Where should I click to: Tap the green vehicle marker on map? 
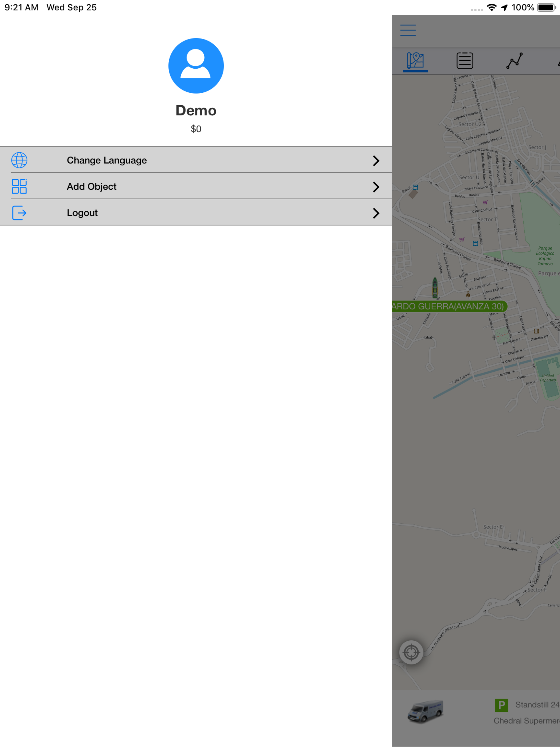(x=435, y=288)
